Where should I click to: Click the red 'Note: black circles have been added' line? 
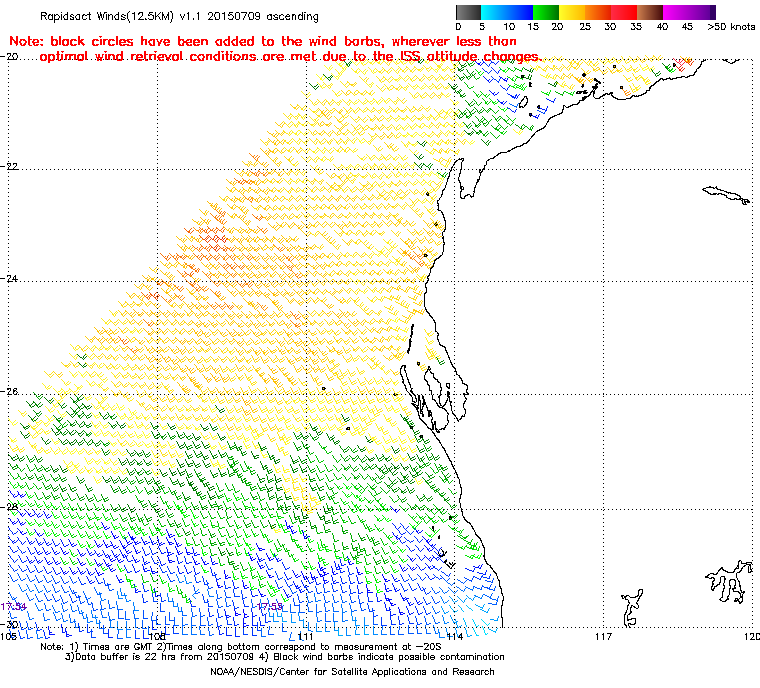click(263, 41)
